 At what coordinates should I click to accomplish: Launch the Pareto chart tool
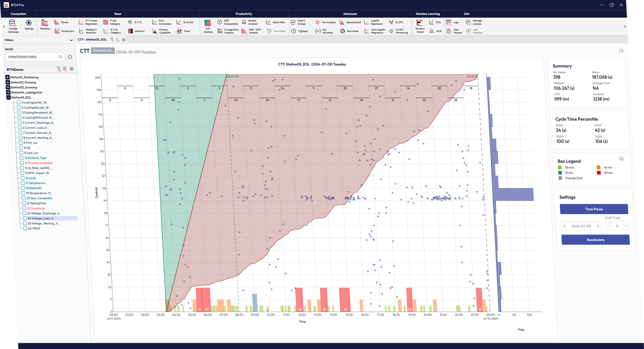click(x=62, y=22)
